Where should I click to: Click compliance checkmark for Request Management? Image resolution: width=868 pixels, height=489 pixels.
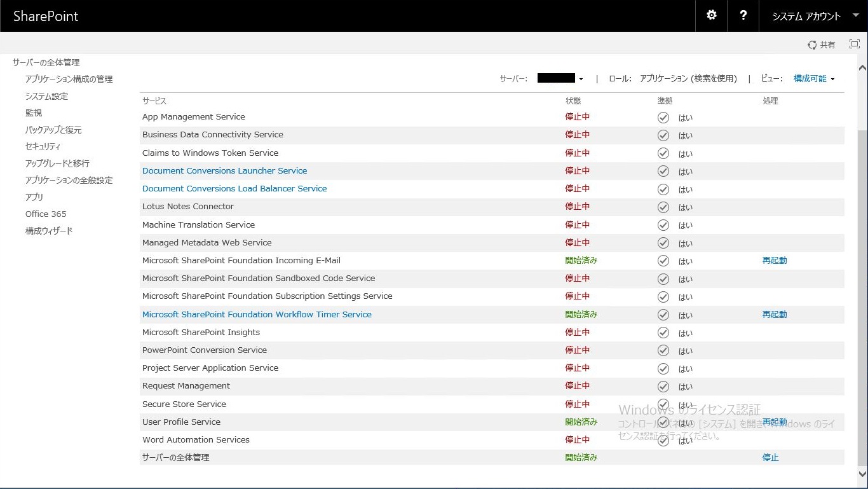pos(663,386)
